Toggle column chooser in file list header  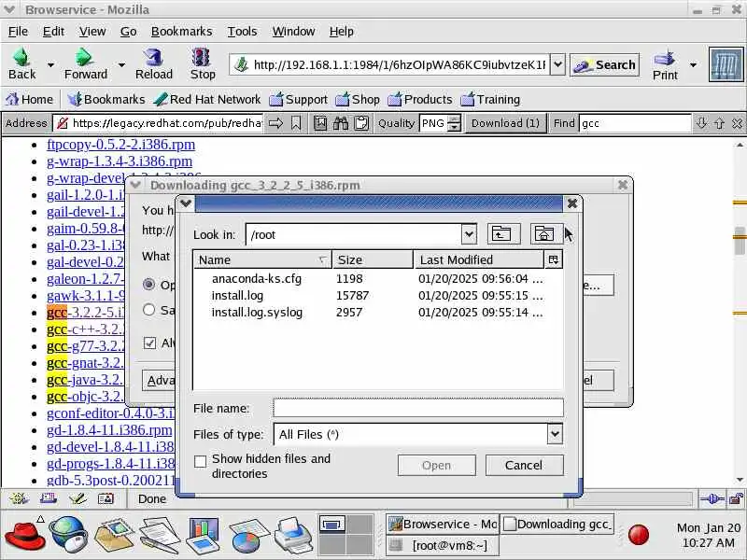click(554, 259)
